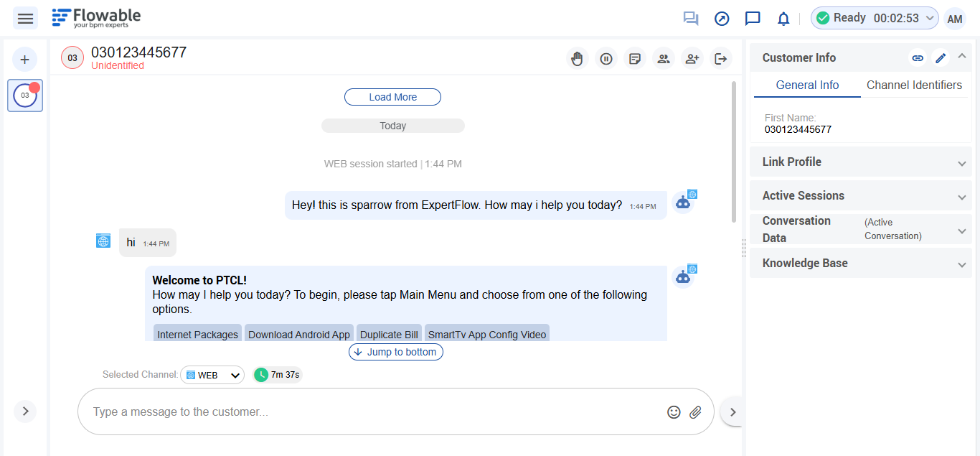Switch to the Channel Identifiers tab

click(x=914, y=85)
